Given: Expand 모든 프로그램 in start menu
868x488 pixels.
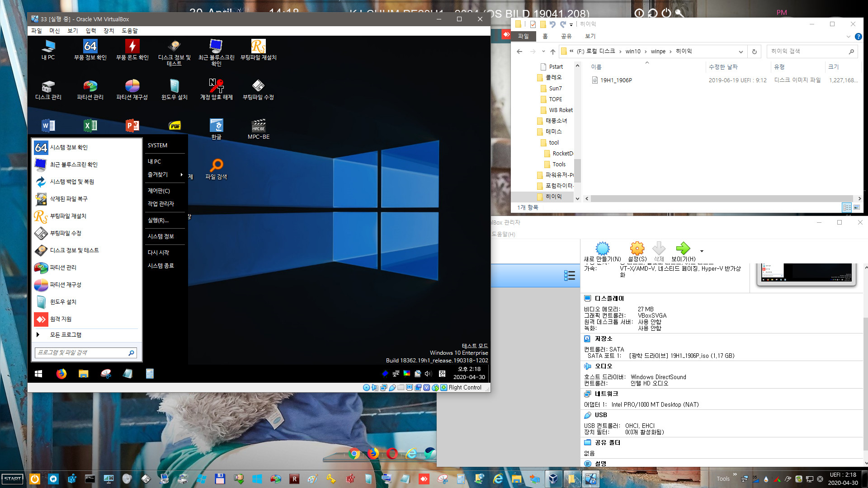Looking at the screenshot, I should click(86, 335).
